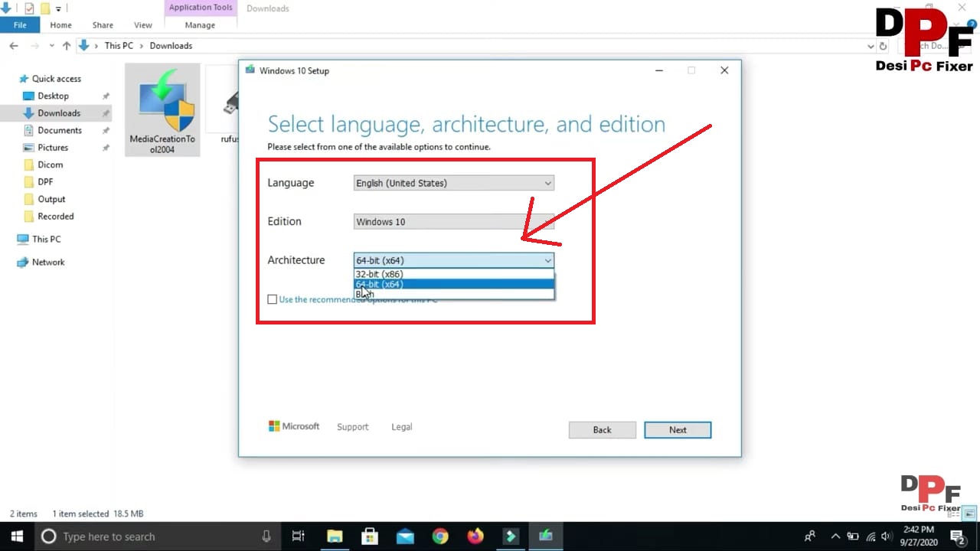The width and height of the screenshot is (980, 551).
Task: Click the Support link in Setup
Action: click(x=352, y=427)
